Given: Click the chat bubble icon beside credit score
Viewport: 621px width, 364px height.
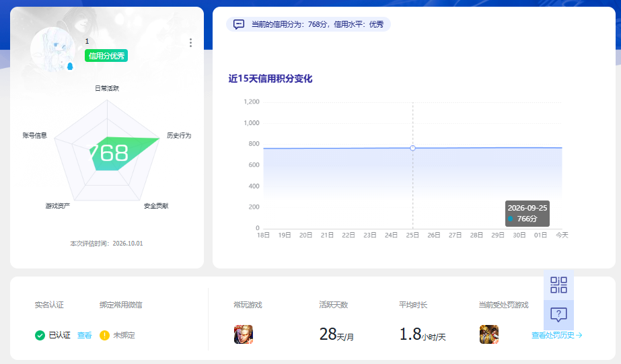Looking at the screenshot, I should coord(239,24).
